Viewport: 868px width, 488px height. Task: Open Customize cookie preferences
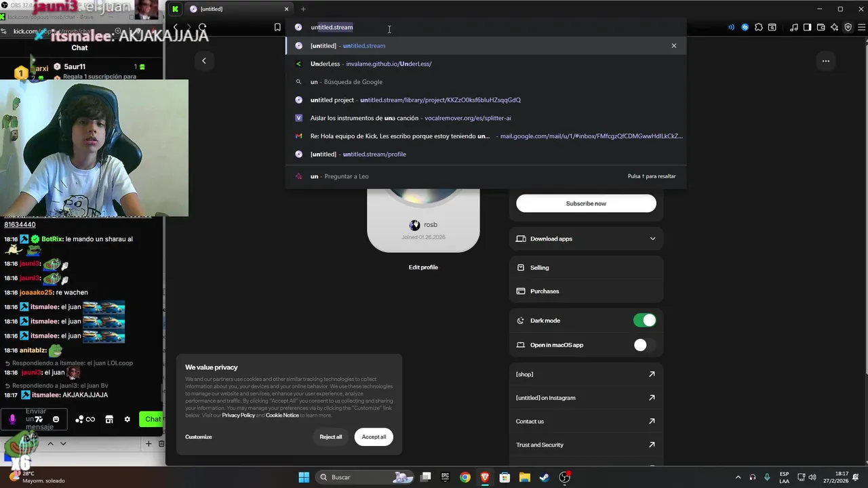(199, 437)
